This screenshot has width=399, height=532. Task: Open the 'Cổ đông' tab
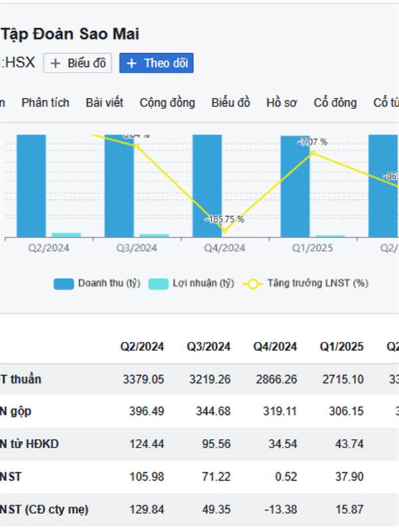[335, 102]
